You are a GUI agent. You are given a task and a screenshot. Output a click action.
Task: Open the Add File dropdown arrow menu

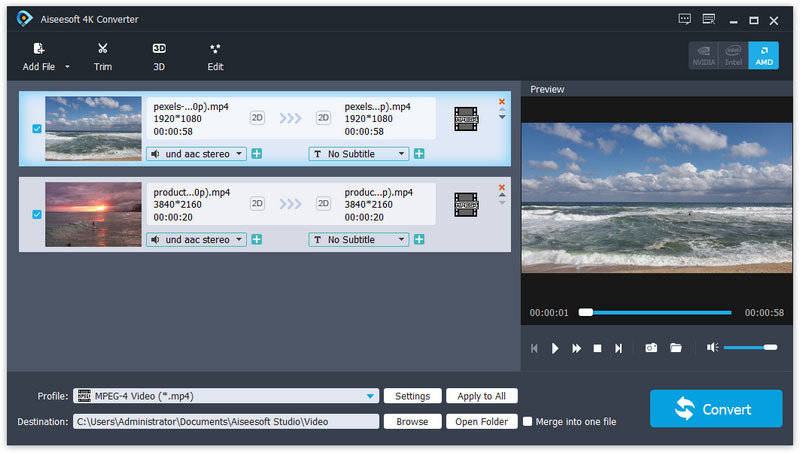[x=68, y=67]
